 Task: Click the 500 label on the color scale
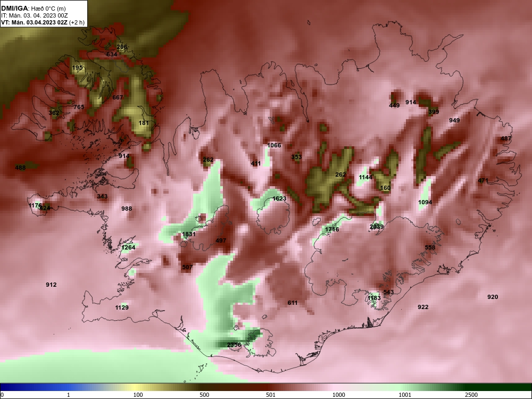[204, 395]
